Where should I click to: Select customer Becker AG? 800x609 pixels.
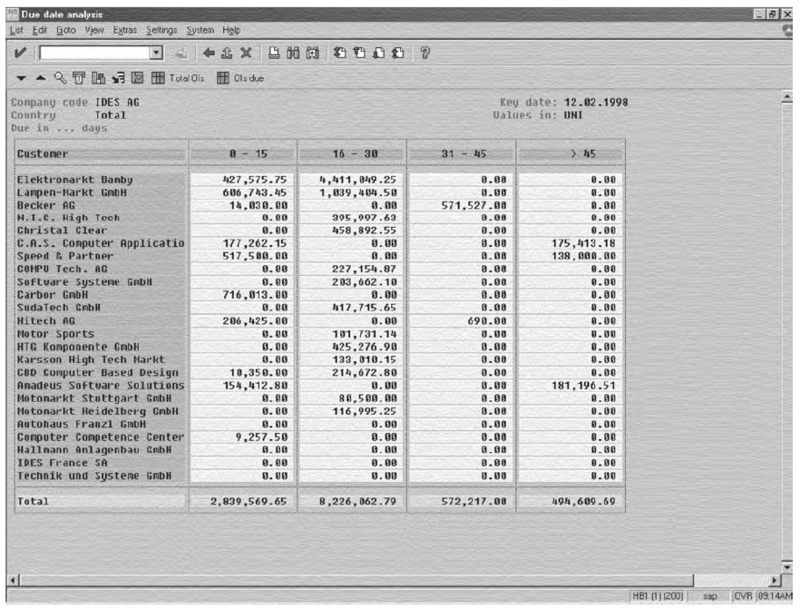tap(46, 206)
